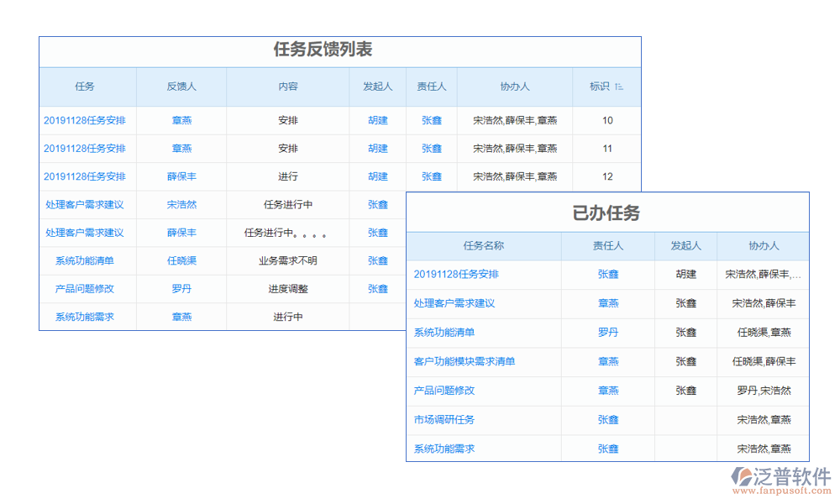Click 罗丹 in the 已办任务 责任人 column
Viewport: 840px width, 504px height.
(608, 333)
